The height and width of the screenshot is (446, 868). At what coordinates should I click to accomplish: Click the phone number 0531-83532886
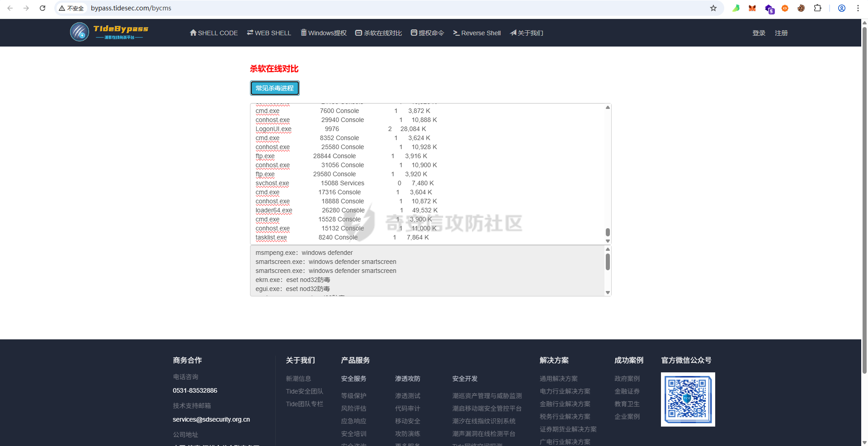click(x=195, y=390)
